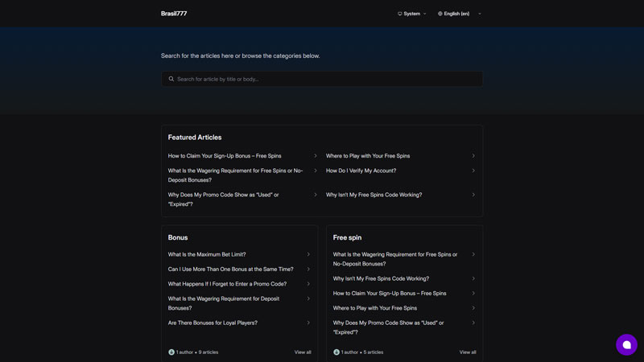Click arrow beside What Is the Maximum Bet Limit
Viewport: 644px width, 362px height.
point(308,254)
